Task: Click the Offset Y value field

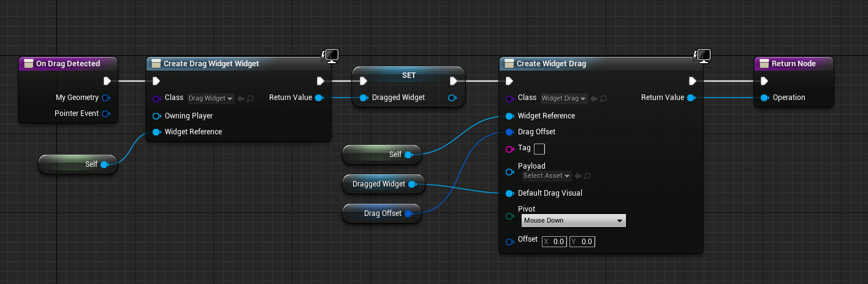Action: 583,242
